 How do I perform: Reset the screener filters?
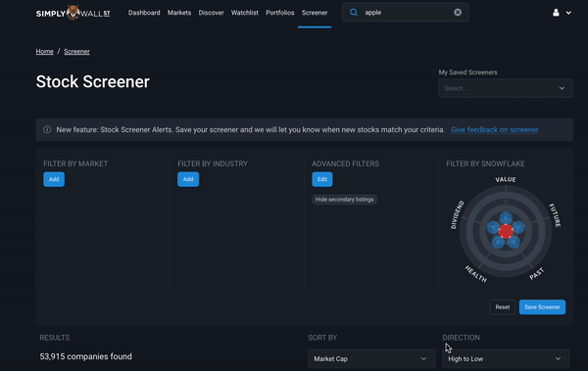click(502, 307)
